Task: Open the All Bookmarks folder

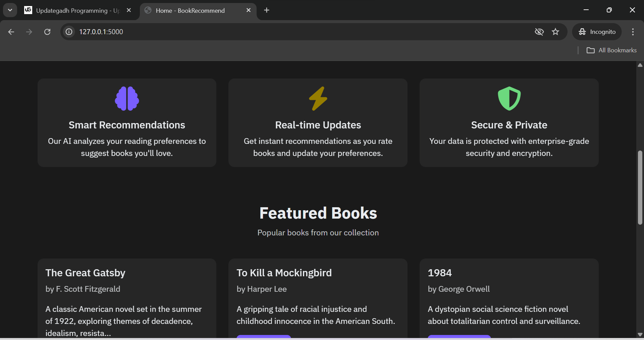Action: coord(611,50)
